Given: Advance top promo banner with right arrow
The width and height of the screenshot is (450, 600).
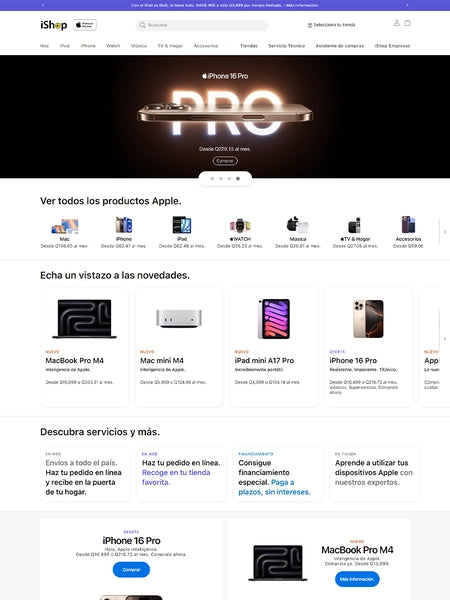Looking at the screenshot, I should [407, 5].
